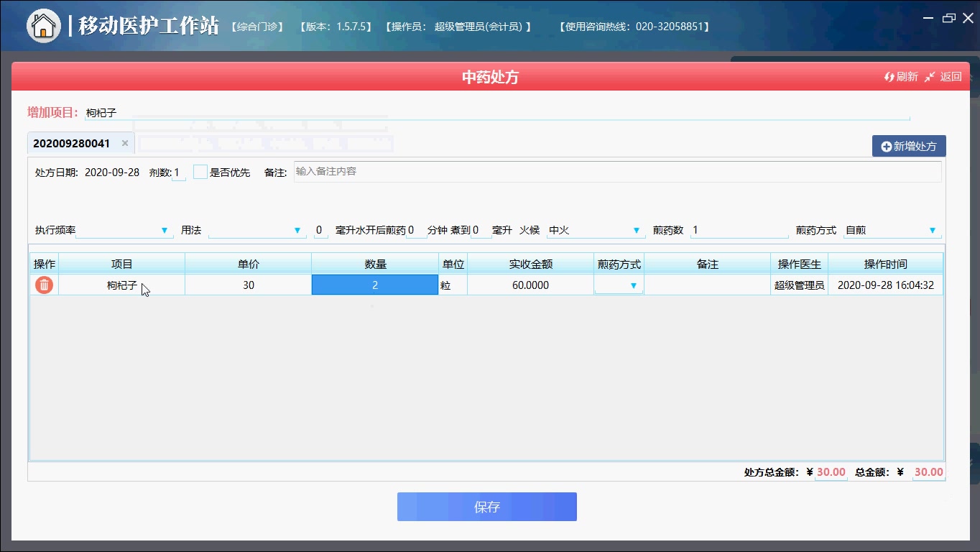
Task: Click the 备注 cell in 枸杞子 row
Action: click(x=708, y=285)
